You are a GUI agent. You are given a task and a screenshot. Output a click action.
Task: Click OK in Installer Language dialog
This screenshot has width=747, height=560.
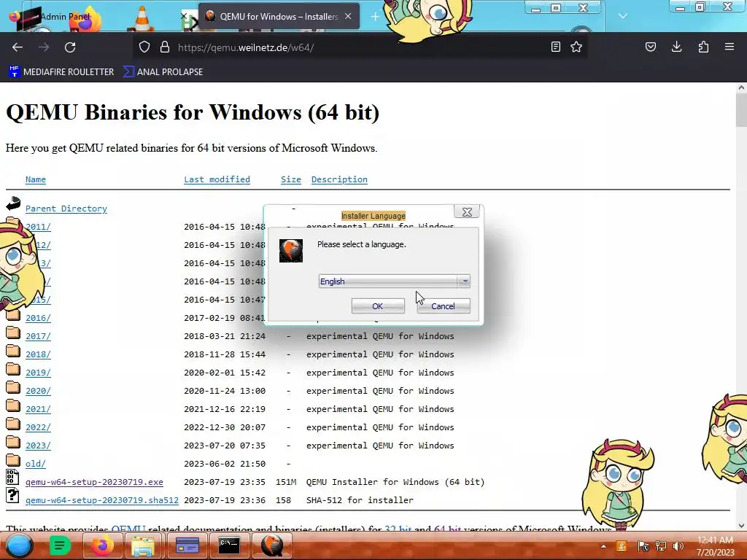coord(378,306)
